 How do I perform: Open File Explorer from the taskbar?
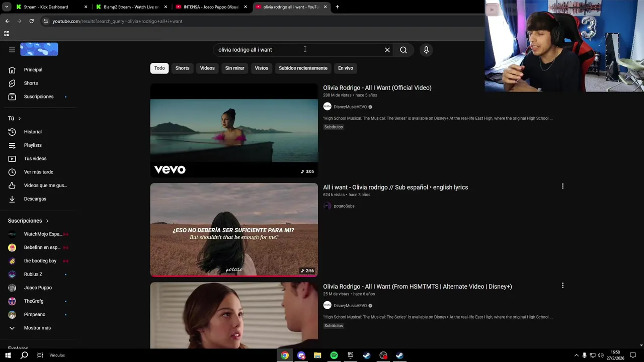[317, 355]
